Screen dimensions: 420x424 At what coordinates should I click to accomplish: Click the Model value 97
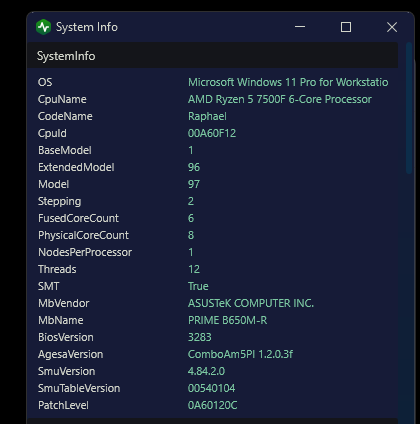(194, 184)
